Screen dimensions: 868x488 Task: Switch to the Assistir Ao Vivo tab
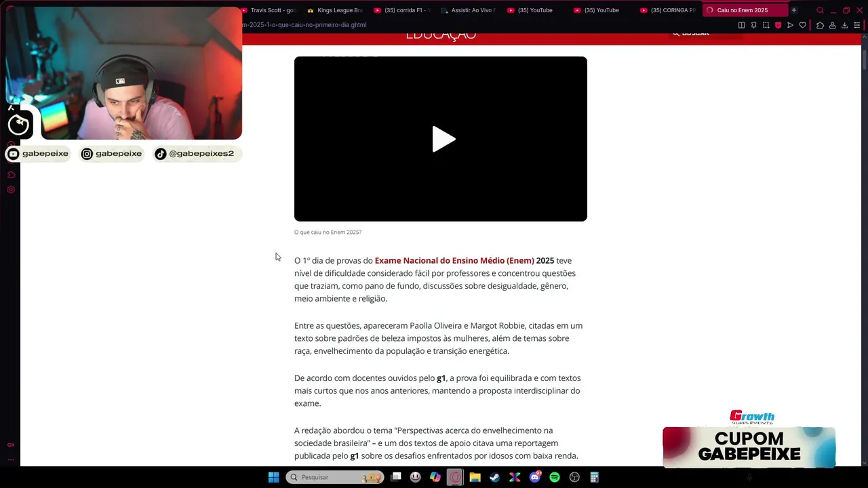point(469,10)
